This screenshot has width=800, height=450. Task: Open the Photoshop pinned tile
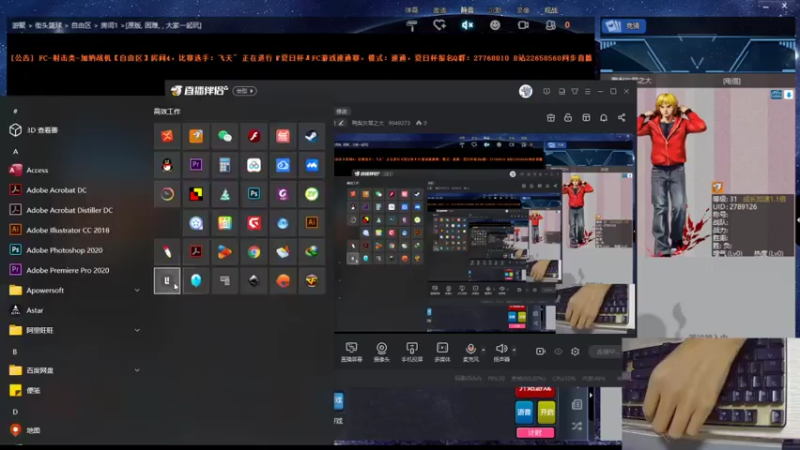254,194
